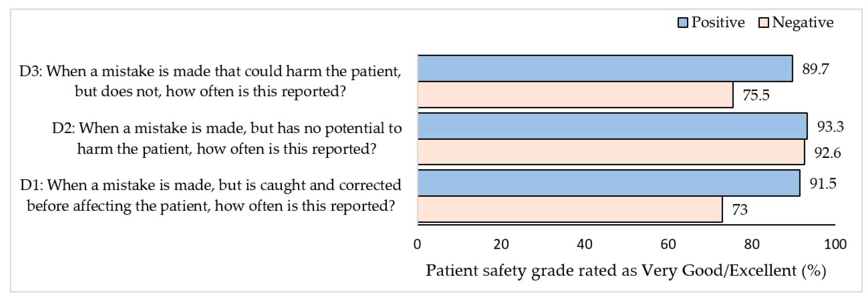Click the beige D1 Negative bar
The image size is (868, 300).
click(x=570, y=210)
